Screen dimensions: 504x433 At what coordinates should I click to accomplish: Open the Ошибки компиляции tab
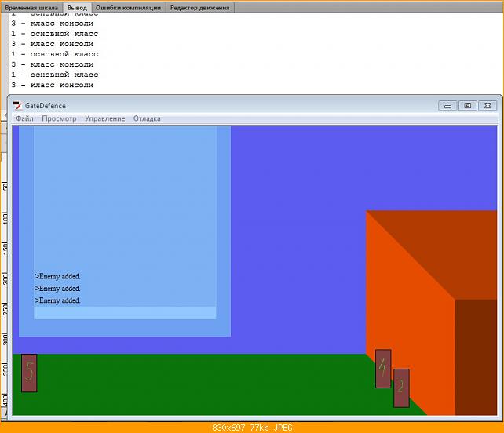pyautogui.click(x=128, y=8)
